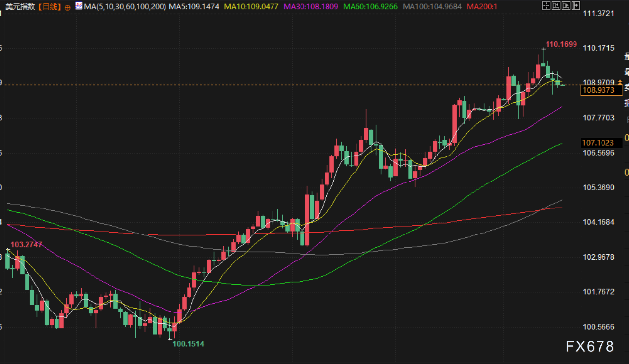Click the orange target icon beside 日线
629x364 pixels.
point(67,7)
